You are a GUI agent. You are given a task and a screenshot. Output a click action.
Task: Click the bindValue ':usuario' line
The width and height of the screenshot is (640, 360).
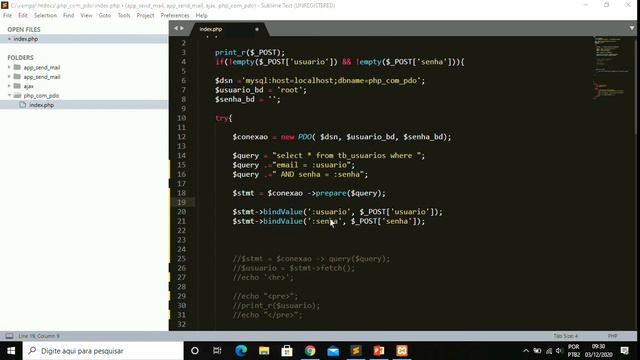[338, 212]
